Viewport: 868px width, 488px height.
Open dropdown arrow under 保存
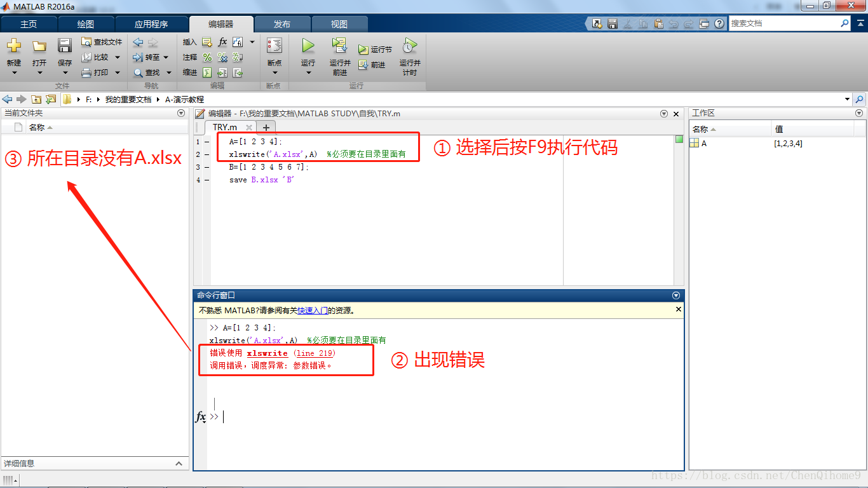coord(65,73)
